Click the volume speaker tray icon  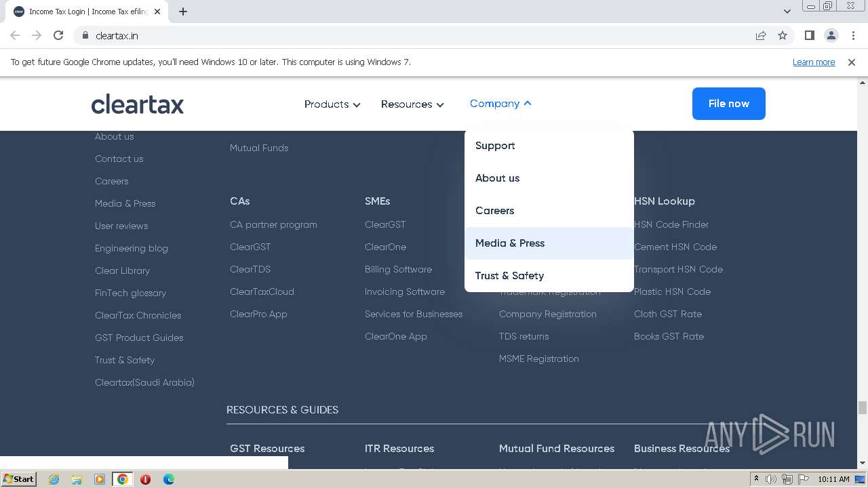coord(771,479)
